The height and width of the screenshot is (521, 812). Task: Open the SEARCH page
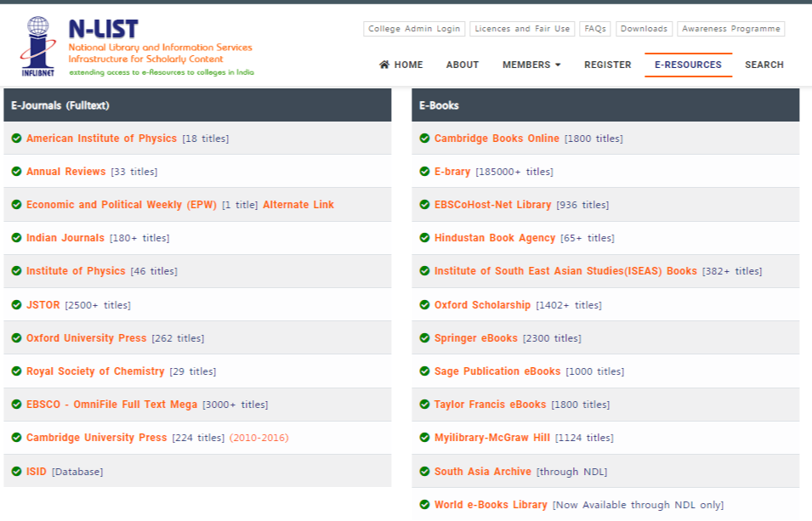coord(764,65)
